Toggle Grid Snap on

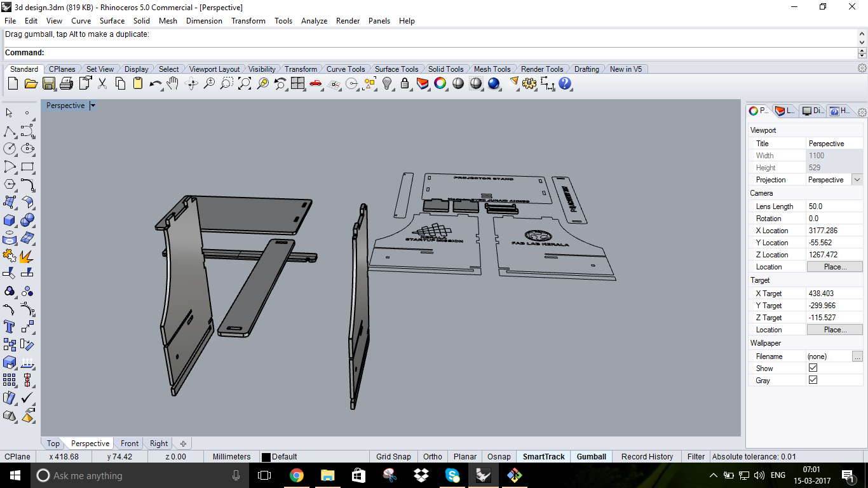393,456
